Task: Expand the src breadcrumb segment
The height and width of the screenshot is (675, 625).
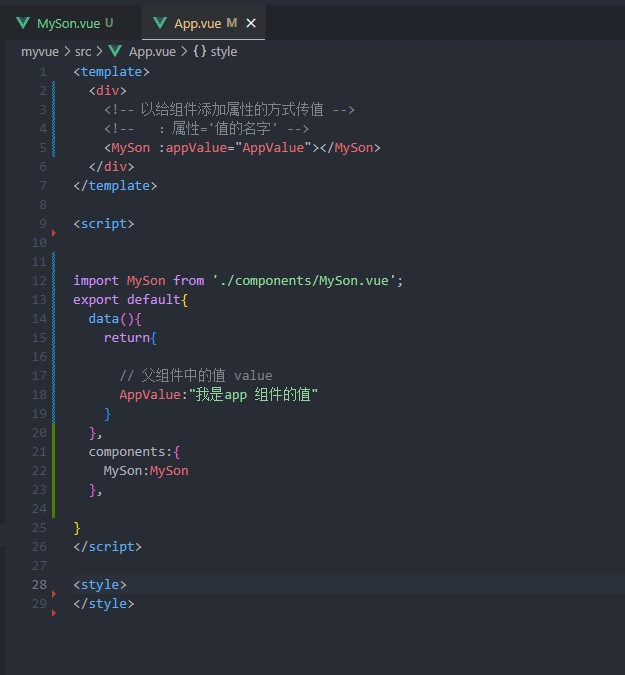Action: [x=83, y=51]
